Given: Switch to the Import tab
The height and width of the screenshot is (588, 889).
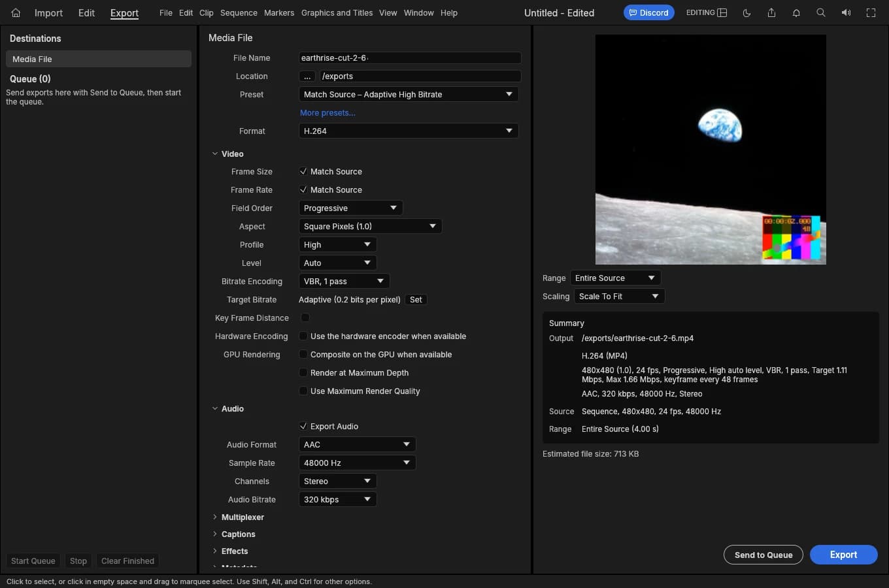Looking at the screenshot, I should (48, 12).
